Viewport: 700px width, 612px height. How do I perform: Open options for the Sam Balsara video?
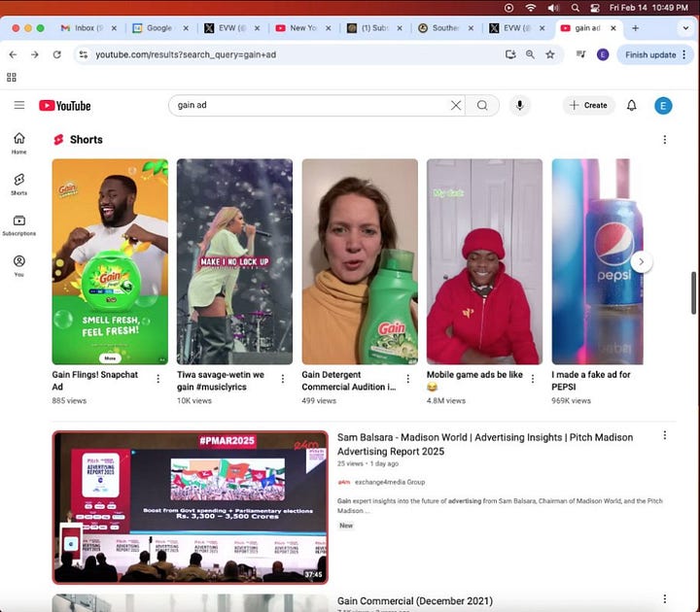(x=664, y=435)
